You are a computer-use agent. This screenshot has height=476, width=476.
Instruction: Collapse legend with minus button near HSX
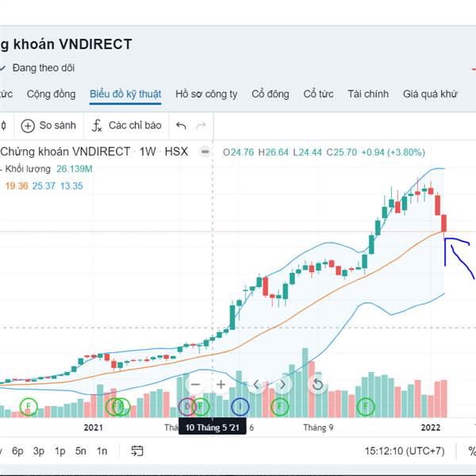205,152
